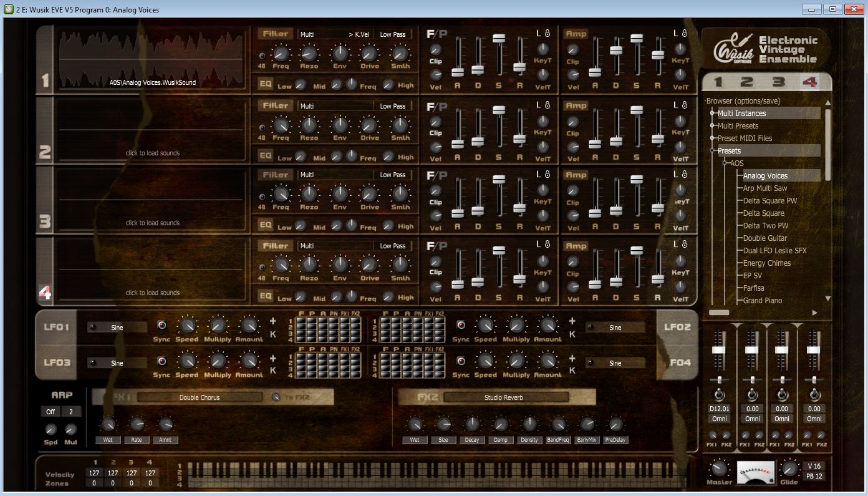Select the LFO3 tab
The width and height of the screenshot is (868, 496).
(57, 362)
